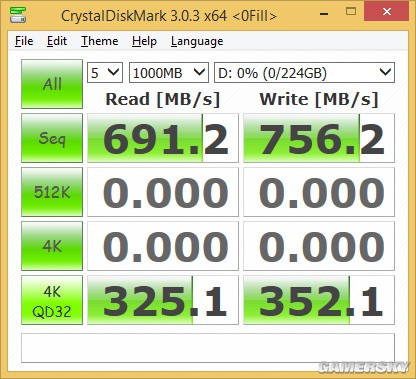Click the Write [MB/s] column header
416x379 pixels.
319,99
